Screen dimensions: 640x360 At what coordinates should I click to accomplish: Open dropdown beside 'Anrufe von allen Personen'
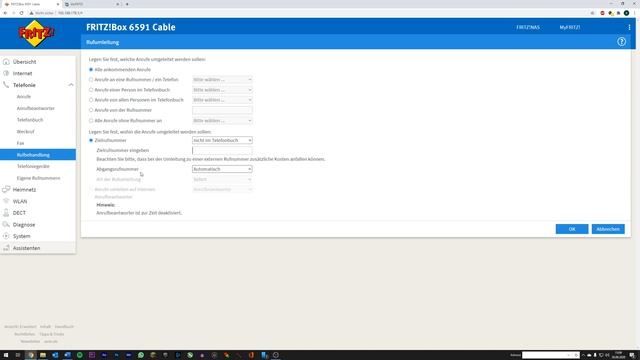click(222, 100)
